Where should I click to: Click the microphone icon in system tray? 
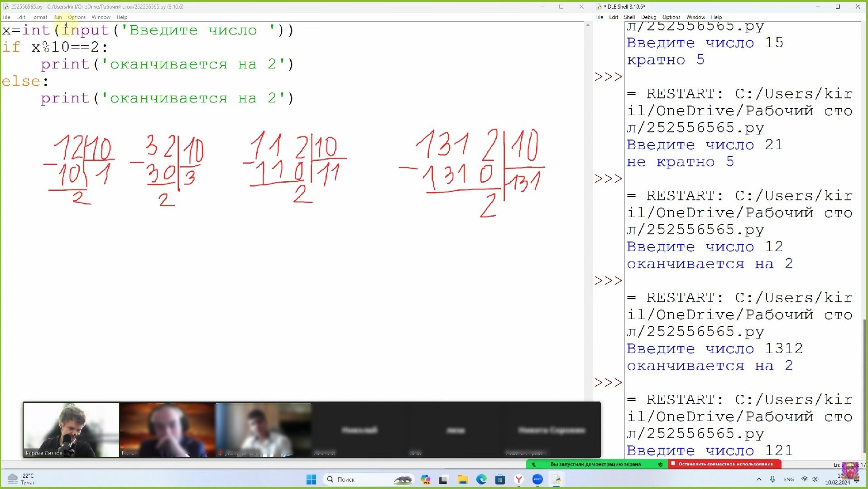tap(772, 479)
